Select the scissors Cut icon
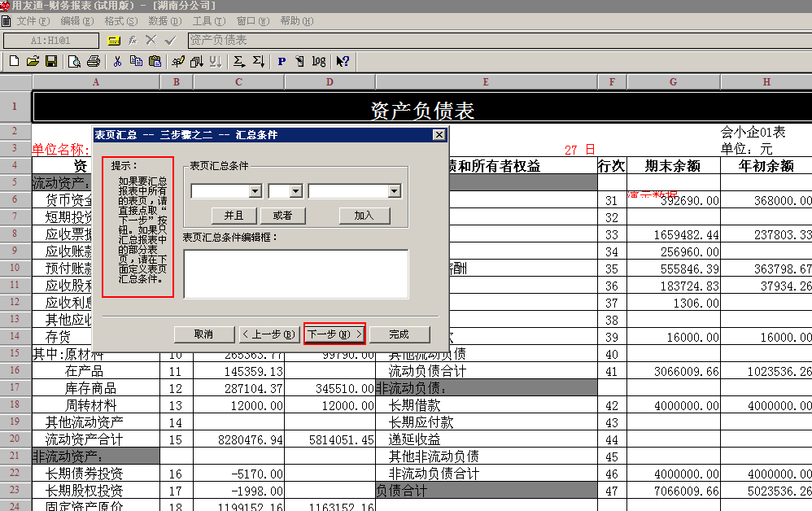Screen dimensions: 812x511 tap(117, 61)
